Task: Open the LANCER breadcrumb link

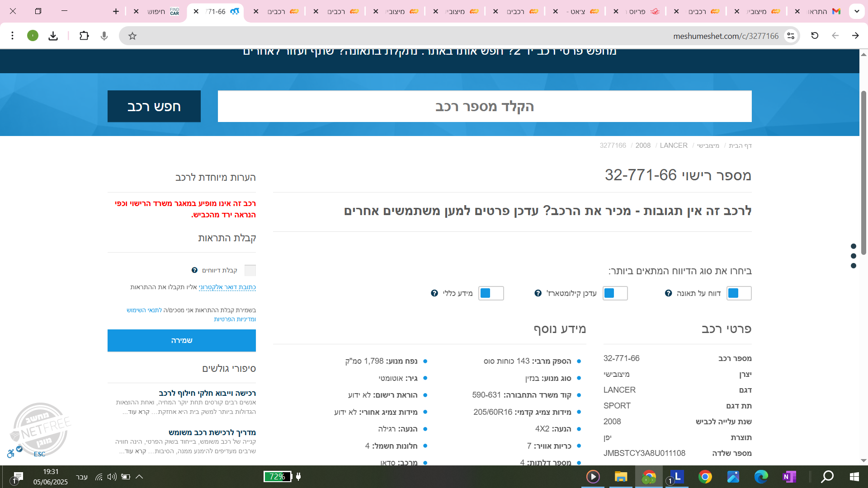Action: point(674,145)
